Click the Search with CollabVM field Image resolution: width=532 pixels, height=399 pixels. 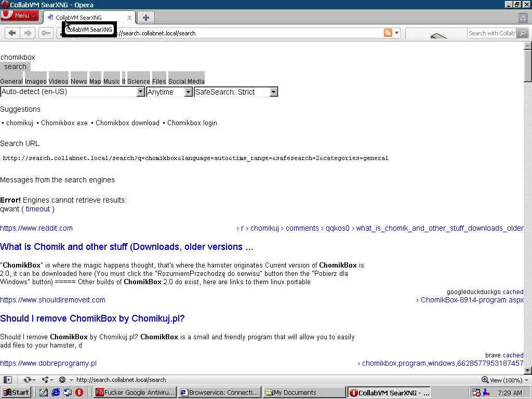[x=491, y=33]
